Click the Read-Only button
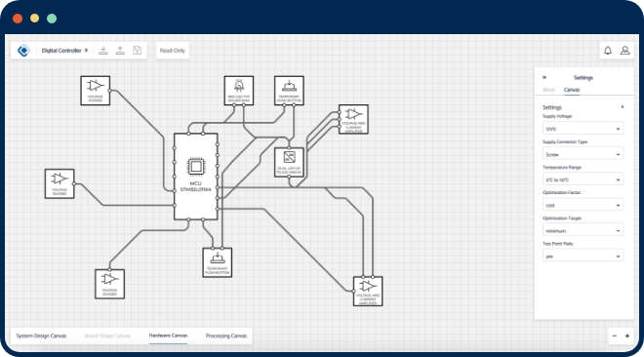 pyautogui.click(x=173, y=51)
